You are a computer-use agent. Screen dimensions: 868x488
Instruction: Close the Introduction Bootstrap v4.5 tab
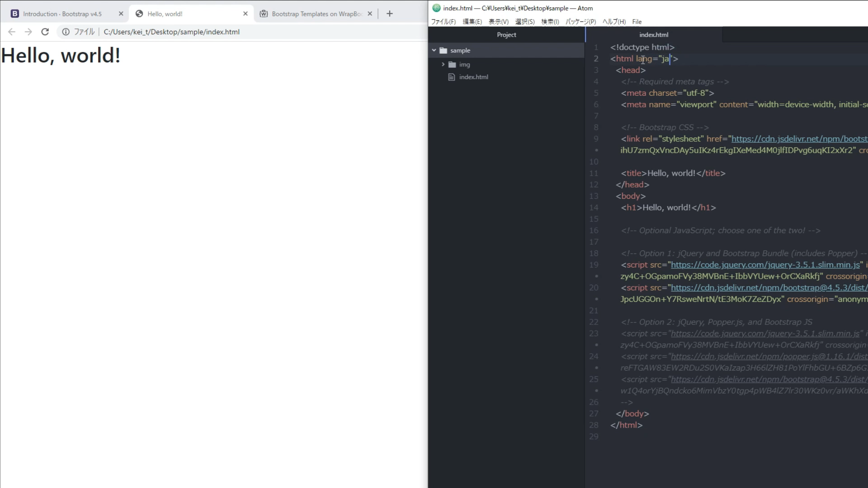tap(121, 14)
